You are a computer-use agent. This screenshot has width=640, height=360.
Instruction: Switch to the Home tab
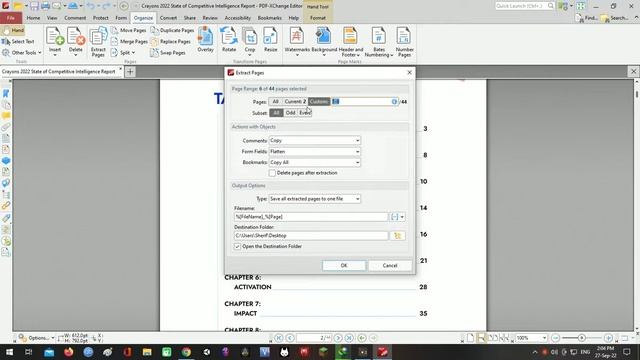(33, 18)
